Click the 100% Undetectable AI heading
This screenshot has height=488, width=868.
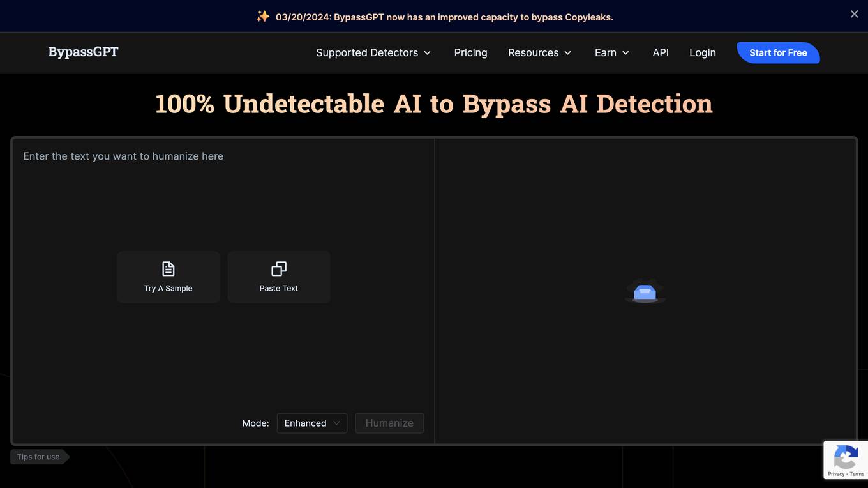click(434, 103)
